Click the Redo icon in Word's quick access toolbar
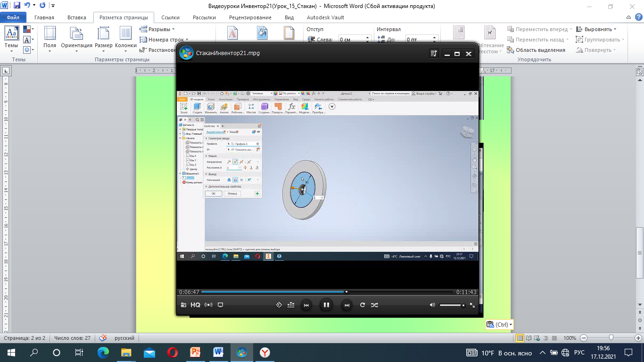Viewport: 644px width, 362px height. tap(42, 6)
